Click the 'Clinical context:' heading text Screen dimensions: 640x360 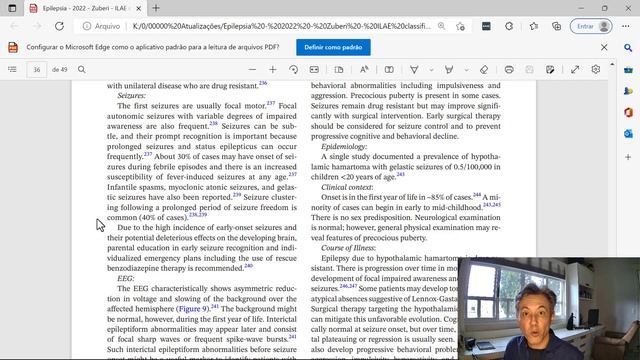[347, 187]
